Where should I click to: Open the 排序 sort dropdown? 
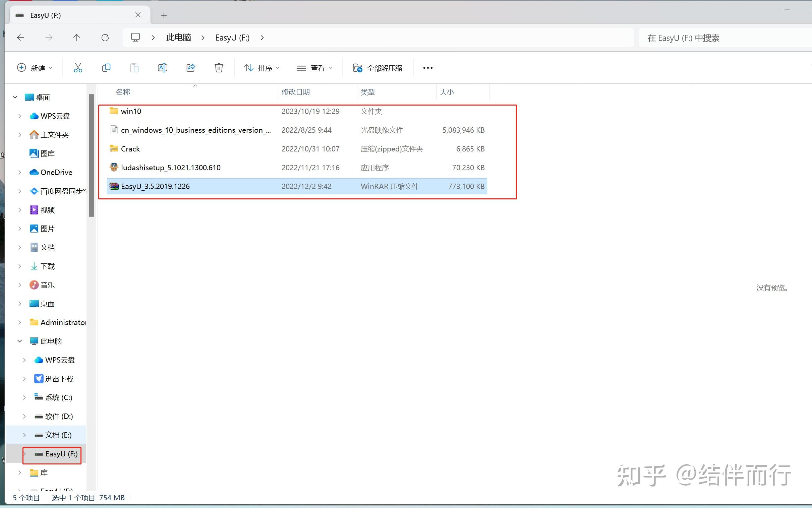[x=262, y=68]
